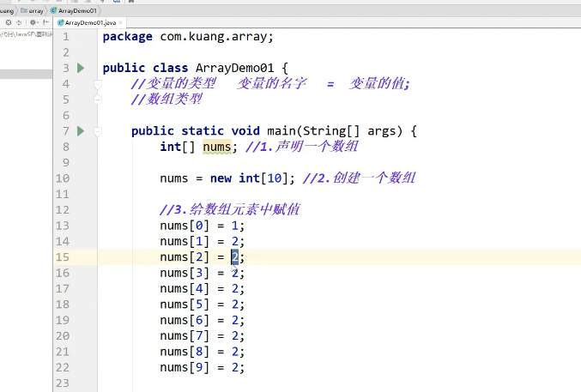The image size is (581, 392).
Task: Click 'com.kuang.array' in the package statement
Action: (214, 37)
